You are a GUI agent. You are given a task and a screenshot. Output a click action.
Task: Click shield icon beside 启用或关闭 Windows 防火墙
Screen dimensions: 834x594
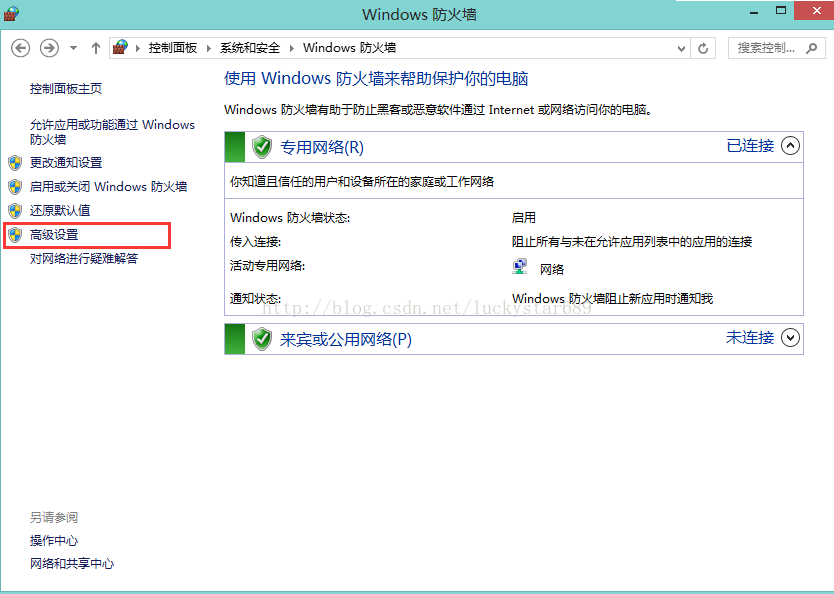tap(15, 187)
